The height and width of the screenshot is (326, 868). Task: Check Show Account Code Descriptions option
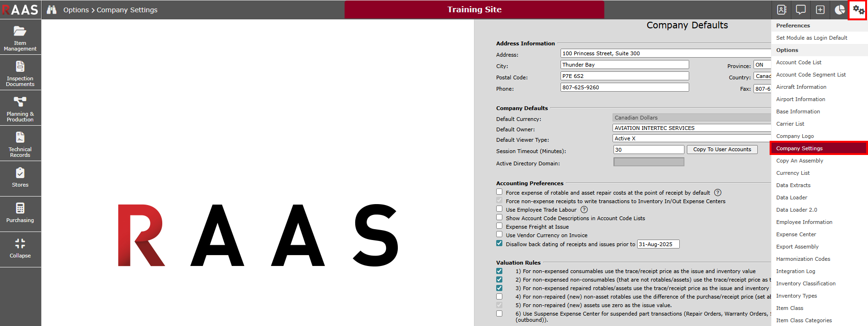(499, 217)
